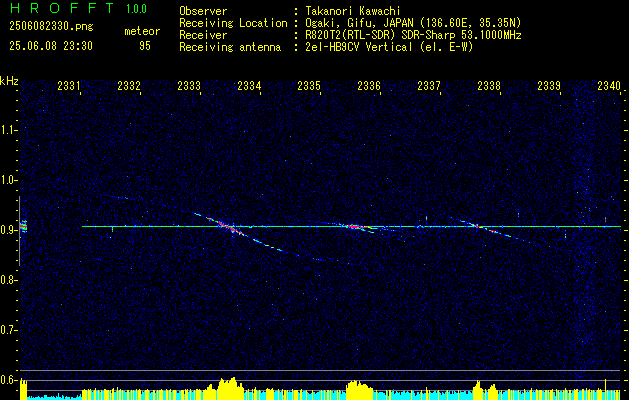Click the signal burst at the left edge

(24, 226)
